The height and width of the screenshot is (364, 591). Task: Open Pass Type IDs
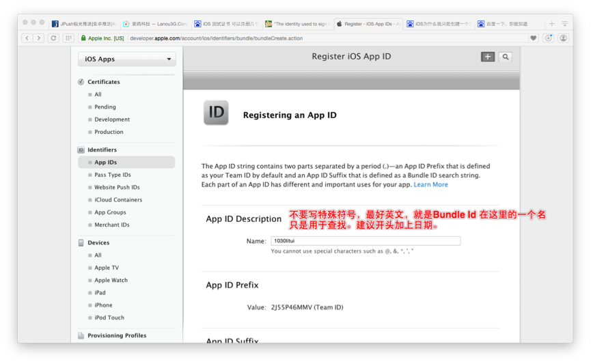click(x=113, y=175)
